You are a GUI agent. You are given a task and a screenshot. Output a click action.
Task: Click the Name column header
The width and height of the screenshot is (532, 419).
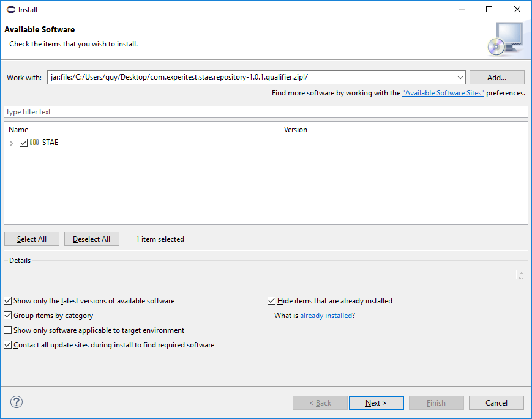[142, 130]
